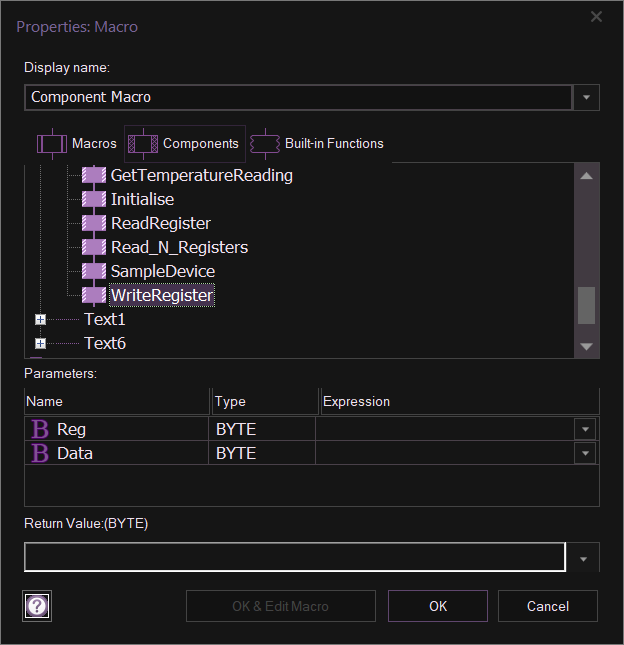Click the Data expression field
Screen dimensions: 624x645
(445, 453)
